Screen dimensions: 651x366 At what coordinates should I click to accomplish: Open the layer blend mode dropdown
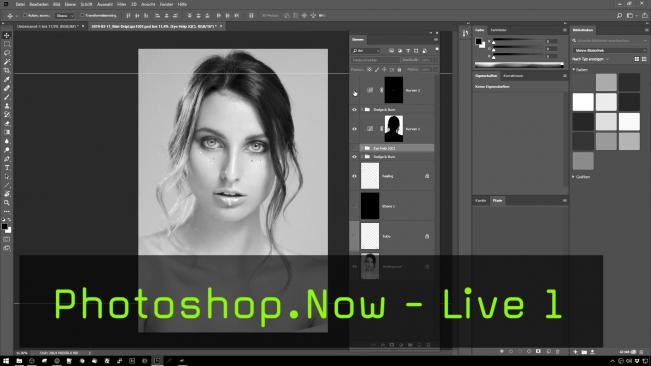pyautogui.click(x=375, y=60)
